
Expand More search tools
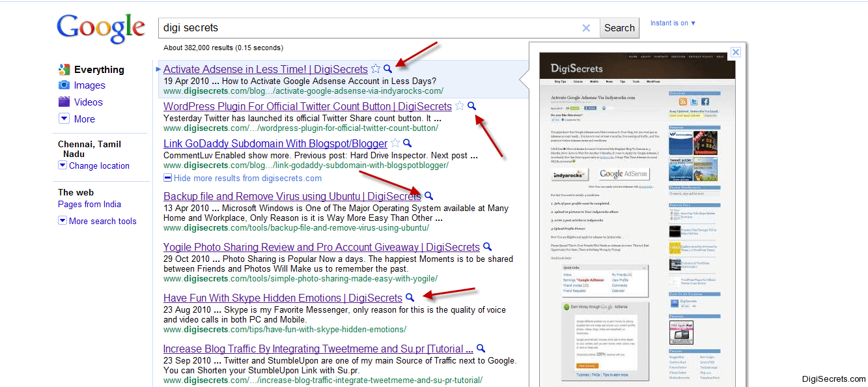coord(63,221)
